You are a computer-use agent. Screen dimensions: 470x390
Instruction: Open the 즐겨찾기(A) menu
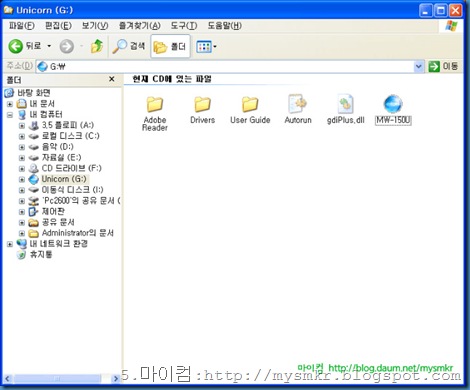[x=140, y=26]
